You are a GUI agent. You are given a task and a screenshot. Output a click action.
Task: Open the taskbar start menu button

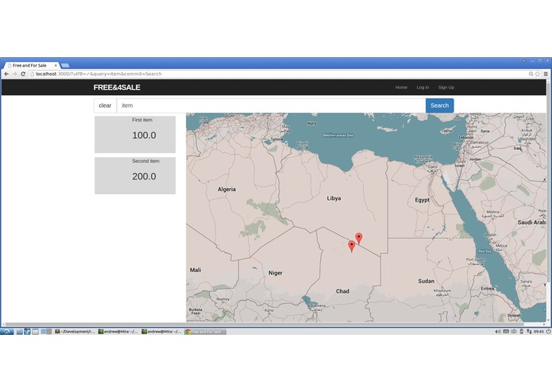coord(6,332)
